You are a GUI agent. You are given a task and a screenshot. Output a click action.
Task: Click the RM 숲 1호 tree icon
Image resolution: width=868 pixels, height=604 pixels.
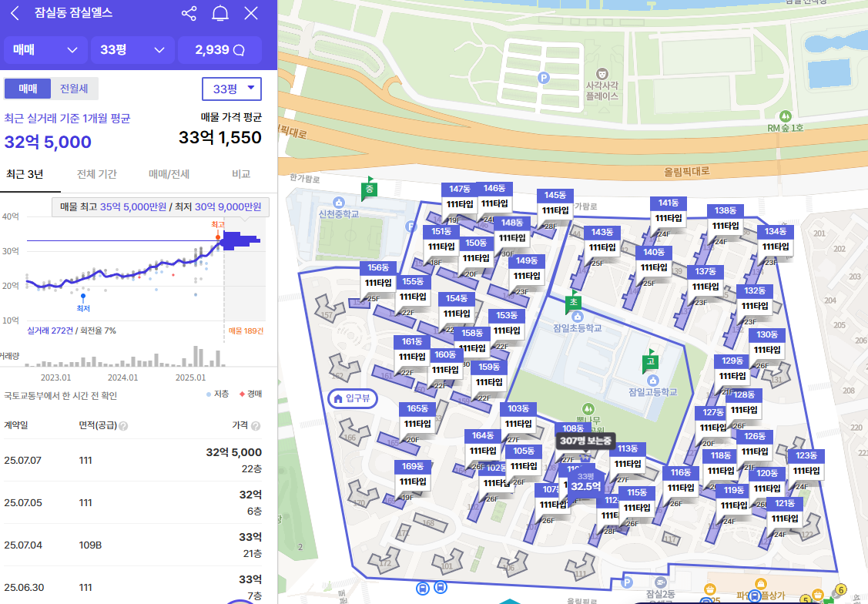[784, 117]
